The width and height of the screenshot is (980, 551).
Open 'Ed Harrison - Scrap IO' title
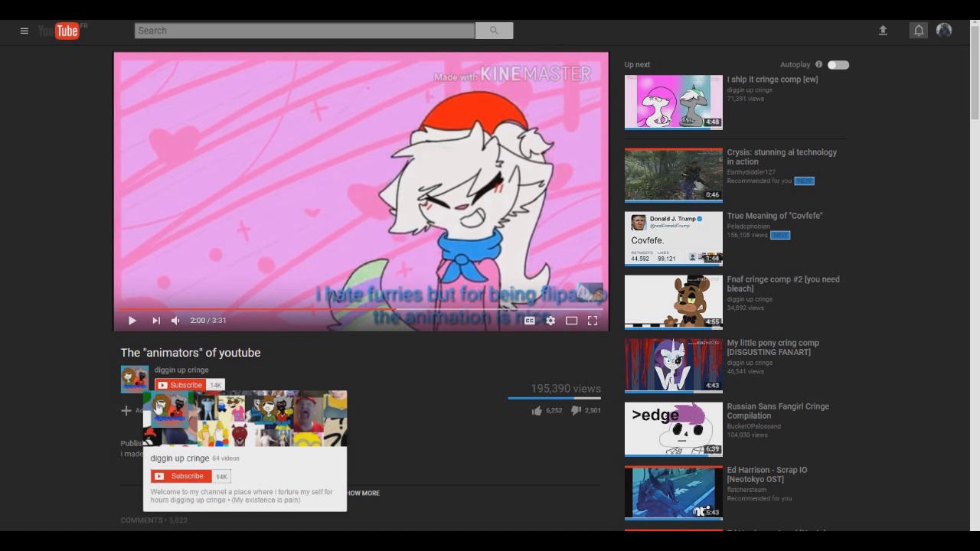click(x=767, y=474)
